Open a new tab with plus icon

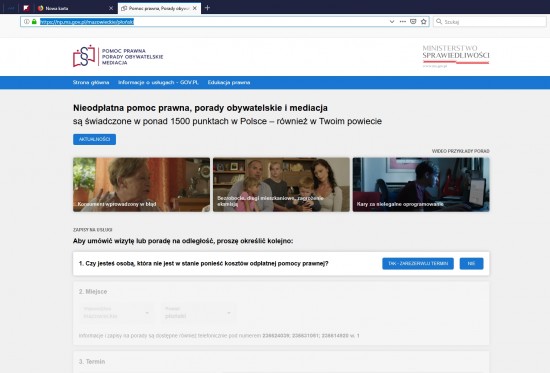(x=207, y=8)
